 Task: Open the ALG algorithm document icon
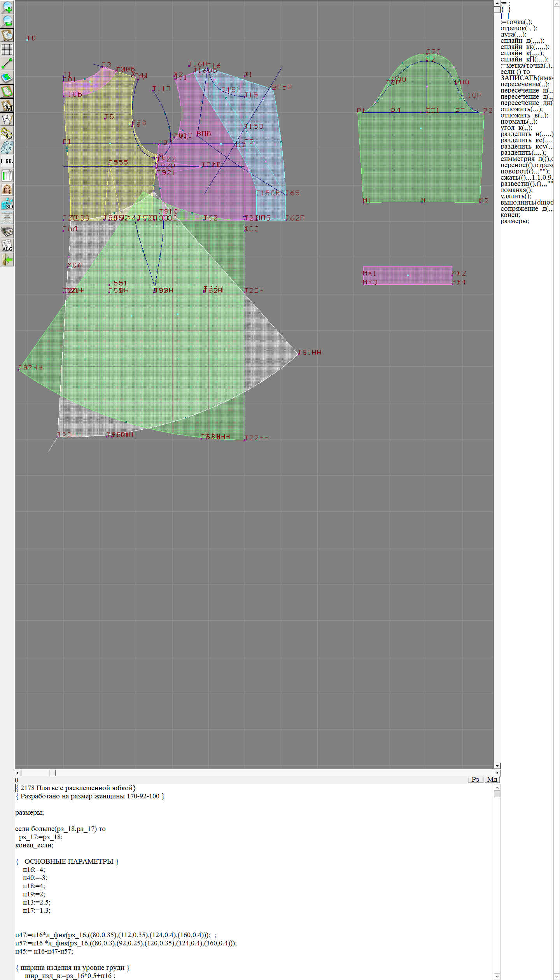(x=7, y=245)
